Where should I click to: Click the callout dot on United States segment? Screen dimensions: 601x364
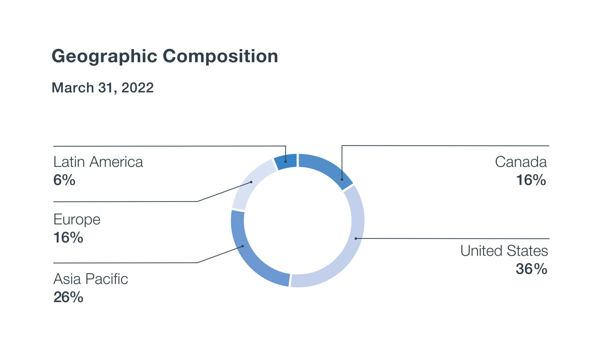pyautogui.click(x=356, y=239)
